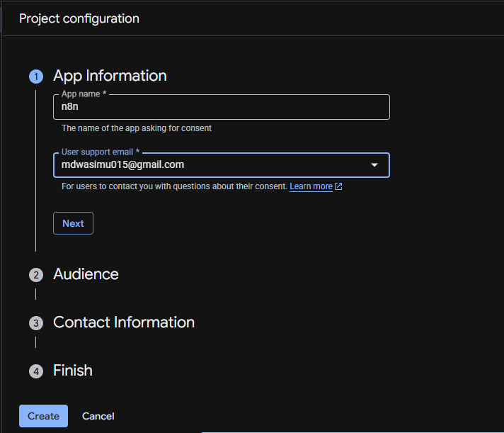This screenshot has width=504, height=433.
Task: Expand the Audience step
Action: coord(86,274)
